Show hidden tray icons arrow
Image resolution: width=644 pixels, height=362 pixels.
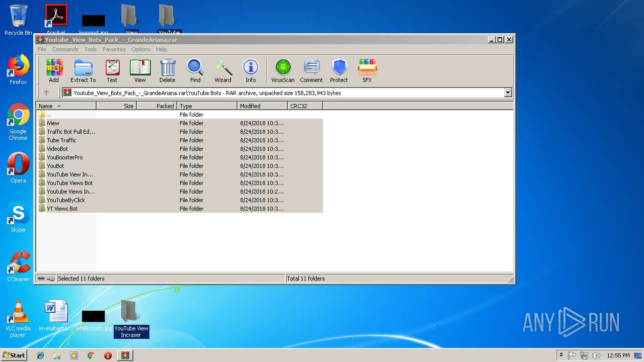point(561,355)
